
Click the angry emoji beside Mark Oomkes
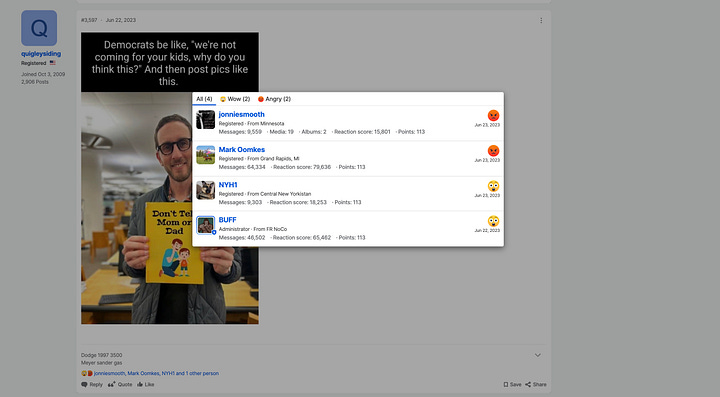click(x=493, y=151)
